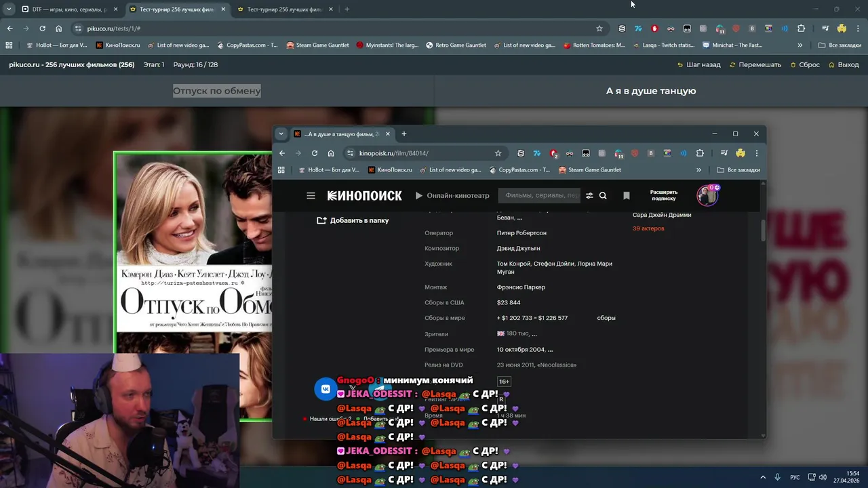Select А в душе я танцую фильм tab

tap(342, 134)
